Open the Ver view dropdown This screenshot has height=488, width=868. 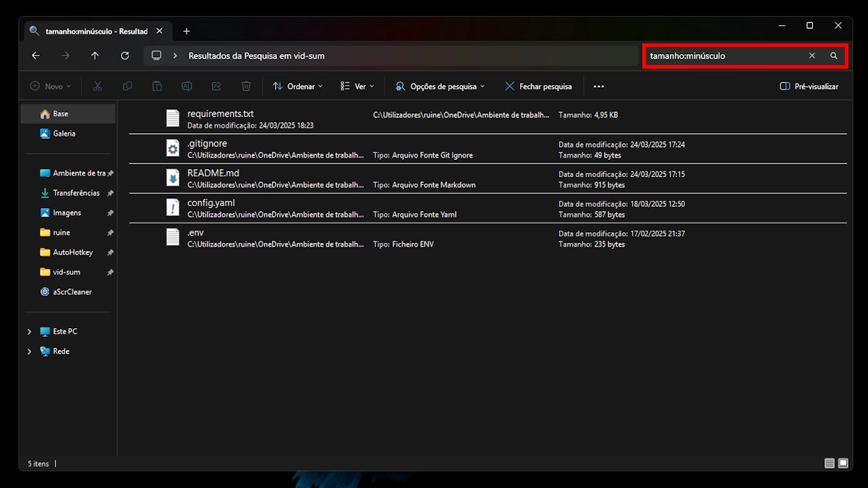pos(357,86)
